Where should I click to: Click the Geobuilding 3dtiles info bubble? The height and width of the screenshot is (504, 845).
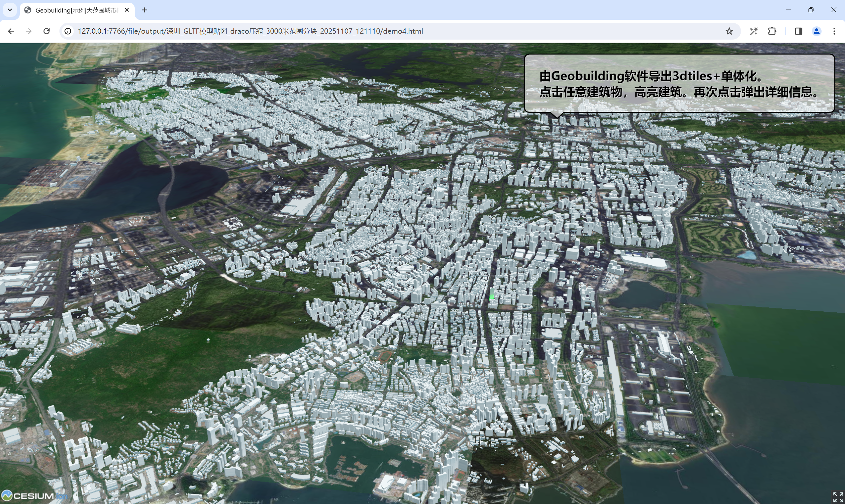pos(679,83)
